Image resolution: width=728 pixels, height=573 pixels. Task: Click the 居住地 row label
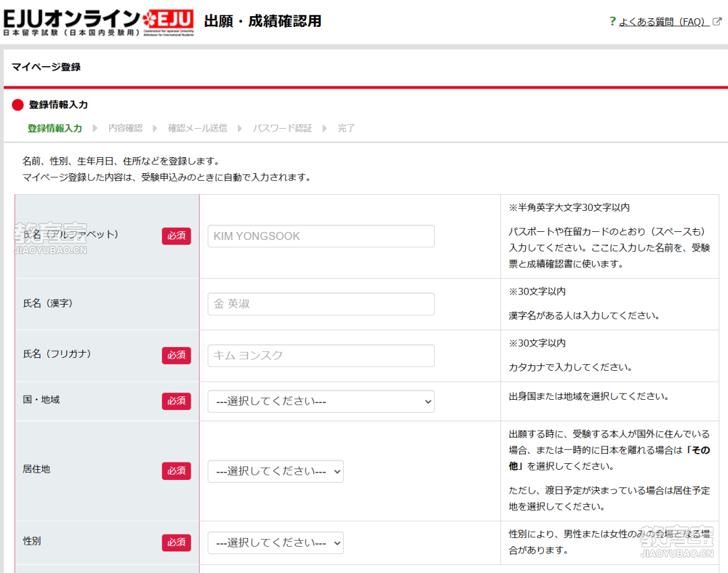click(36, 469)
